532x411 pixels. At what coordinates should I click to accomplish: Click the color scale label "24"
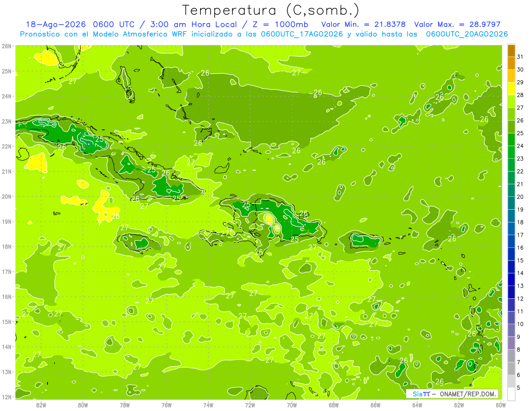[x=520, y=146]
